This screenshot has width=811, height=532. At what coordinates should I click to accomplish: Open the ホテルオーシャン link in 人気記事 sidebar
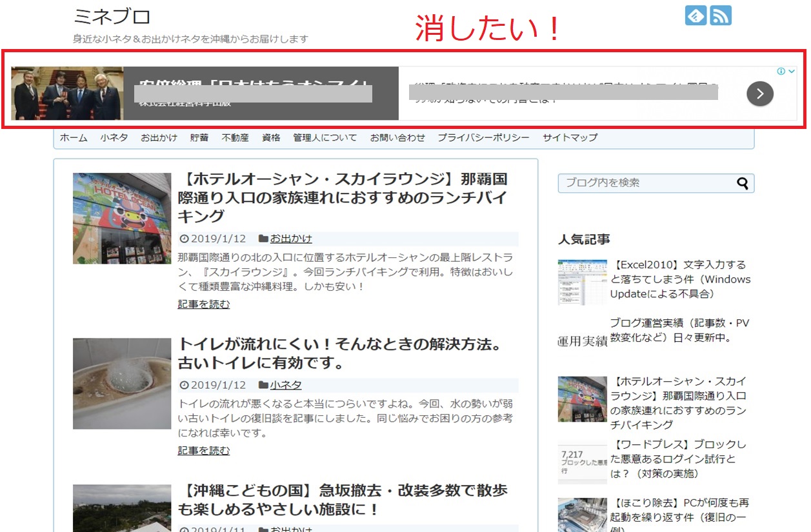point(679,403)
